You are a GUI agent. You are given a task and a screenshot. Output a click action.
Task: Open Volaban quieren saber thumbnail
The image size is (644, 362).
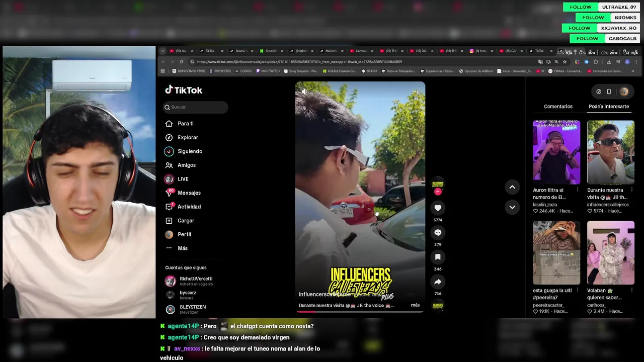coord(610,253)
